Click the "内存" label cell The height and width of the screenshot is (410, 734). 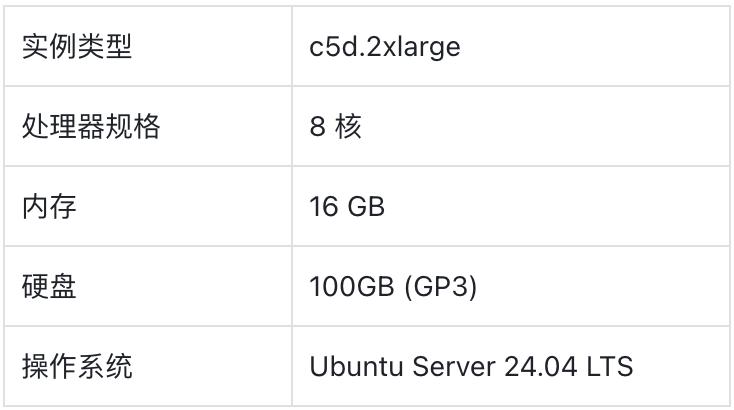coord(49,207)
